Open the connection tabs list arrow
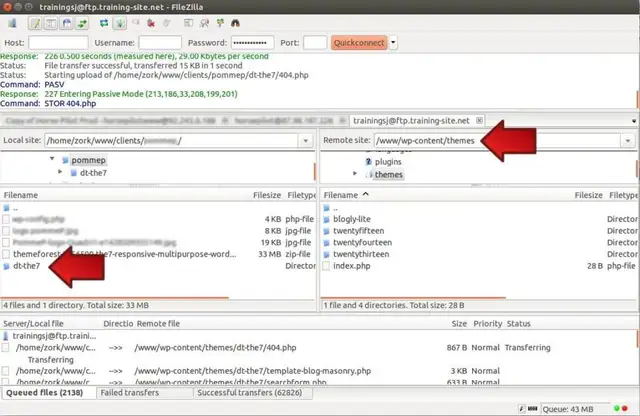The height and width of the screenshot is (416, 640). [634, 121]
